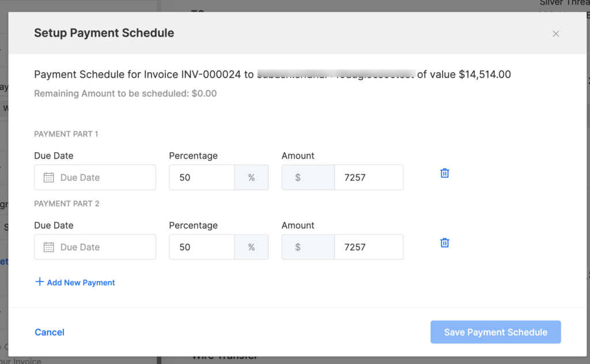Click the % symbol in Payment Part 2

251,247
